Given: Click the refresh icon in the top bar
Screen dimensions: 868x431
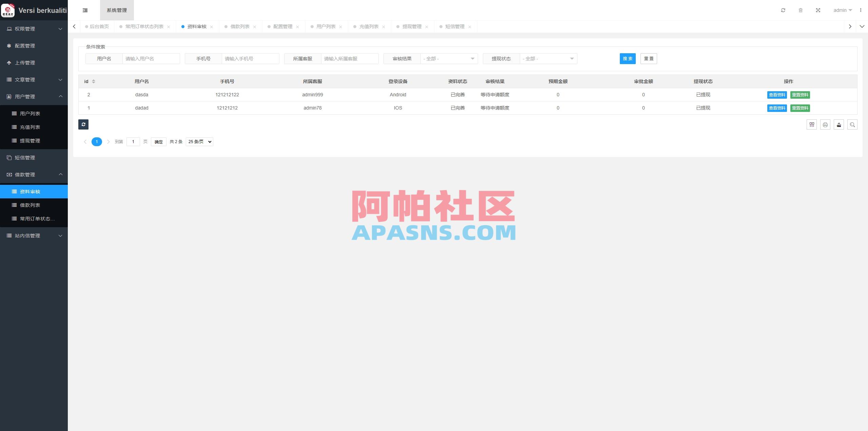Looking at the screenshot, I should click(783, 10).
